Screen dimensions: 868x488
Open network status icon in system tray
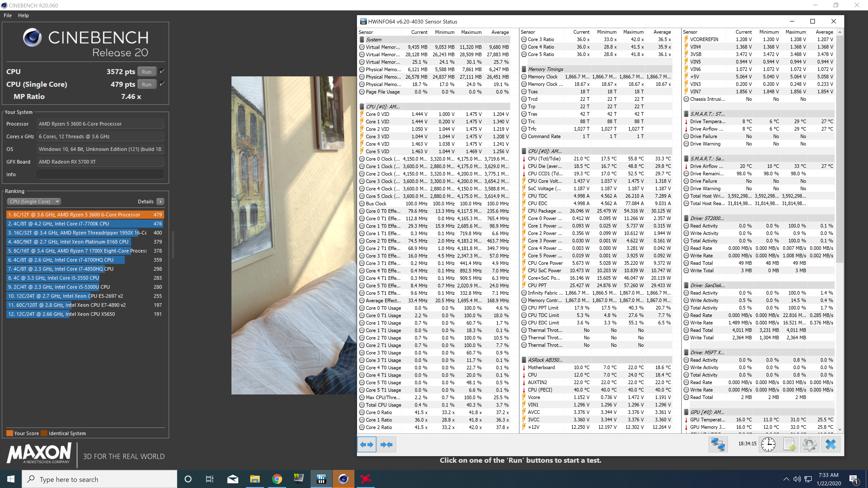(x=808, y=479)
